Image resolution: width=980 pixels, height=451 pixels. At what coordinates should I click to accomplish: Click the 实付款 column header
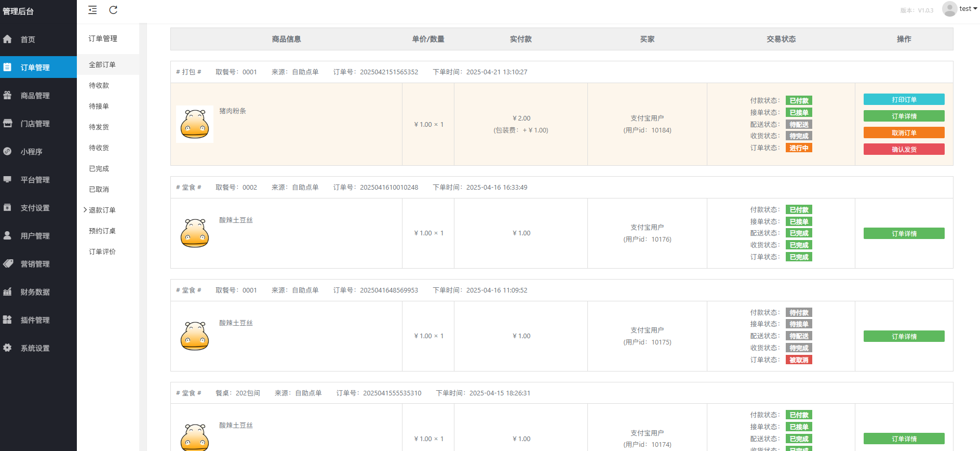click(520, 39)
